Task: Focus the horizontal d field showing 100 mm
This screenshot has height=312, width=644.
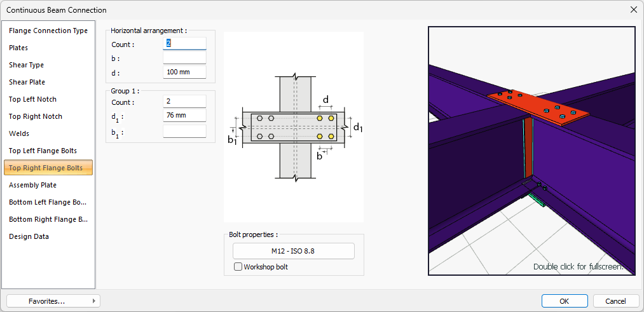Action: click(x=184, y=72)
